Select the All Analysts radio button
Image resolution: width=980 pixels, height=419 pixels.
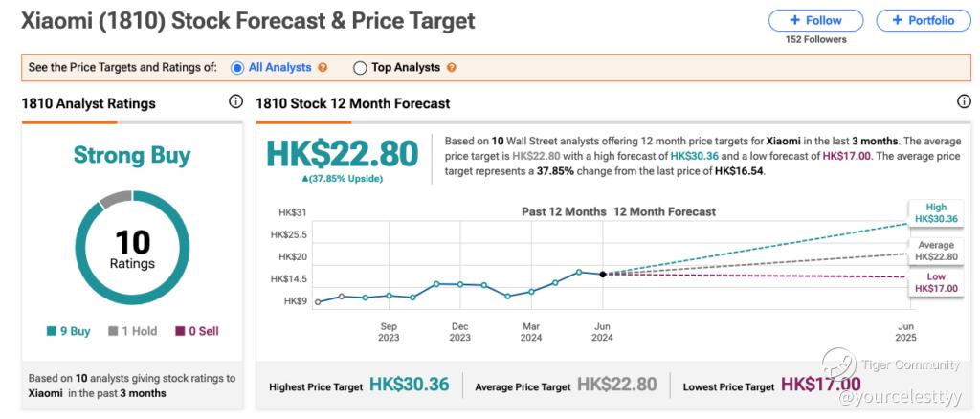[x=237, y=68]
